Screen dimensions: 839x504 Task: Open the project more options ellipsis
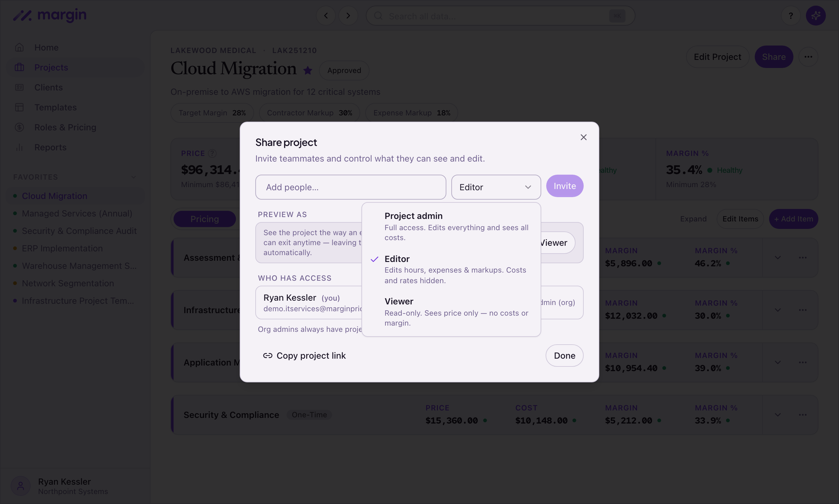click(x=808, y=57)
